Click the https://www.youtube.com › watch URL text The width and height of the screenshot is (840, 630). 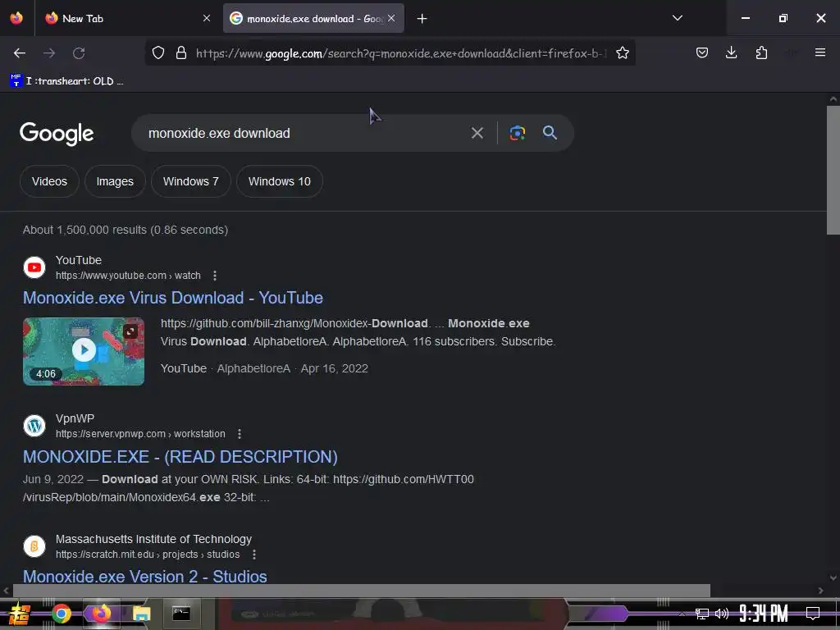[128, 276]
